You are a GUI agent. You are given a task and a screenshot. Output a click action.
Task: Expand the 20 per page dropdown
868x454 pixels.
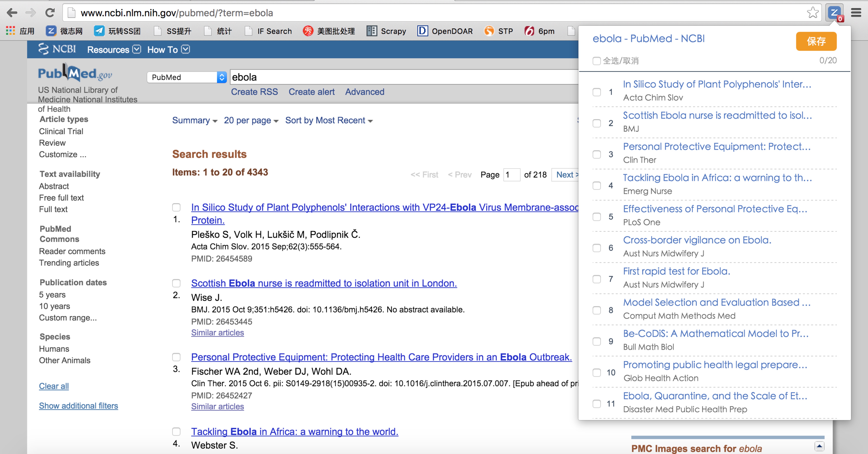(x=251, y=120)
